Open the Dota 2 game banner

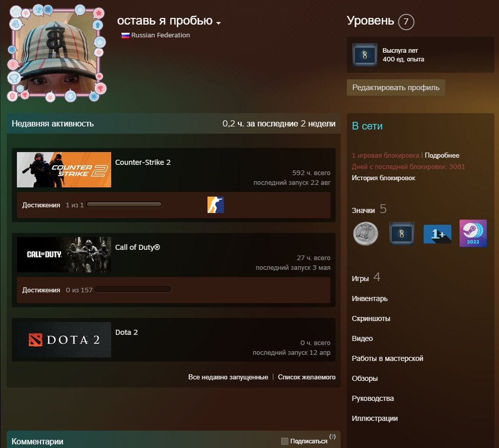coord(64,339)
